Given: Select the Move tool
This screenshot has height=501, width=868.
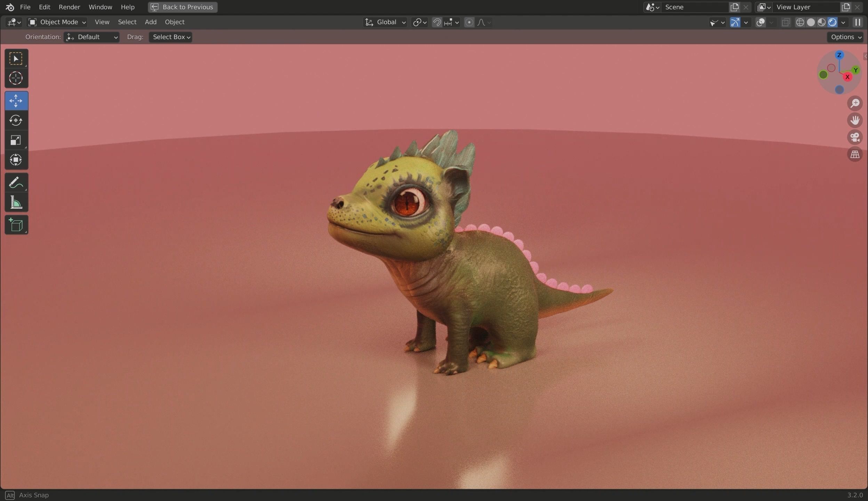Looking at the screenshot, I should tap(16, 101).
